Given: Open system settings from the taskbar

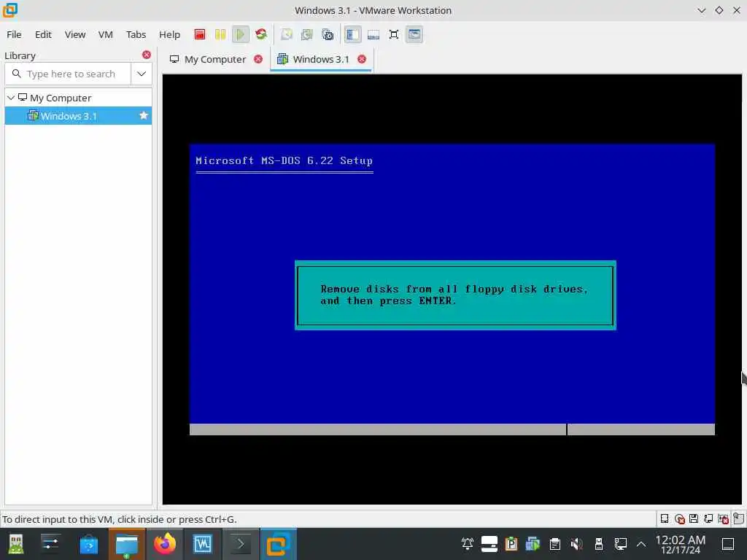Looking at the screenshot, I should pyautogui.click(x=50, y=544).
